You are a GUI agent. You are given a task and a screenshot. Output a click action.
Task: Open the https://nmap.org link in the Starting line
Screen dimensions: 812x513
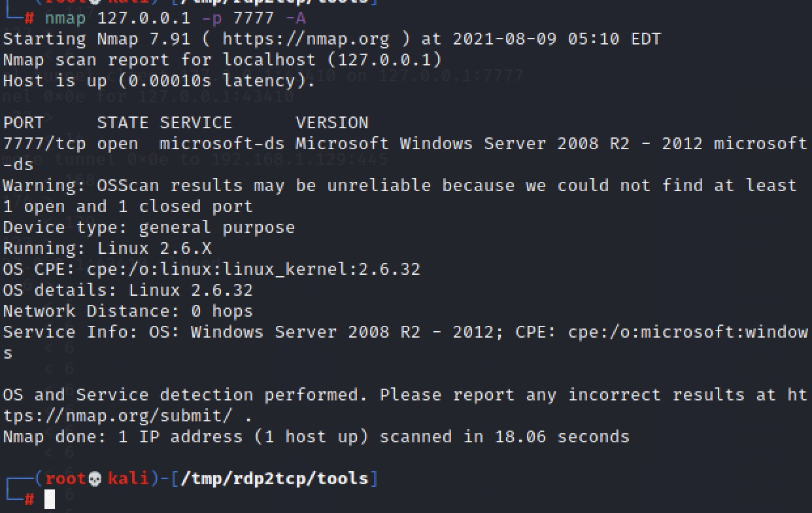coord(305,39)
